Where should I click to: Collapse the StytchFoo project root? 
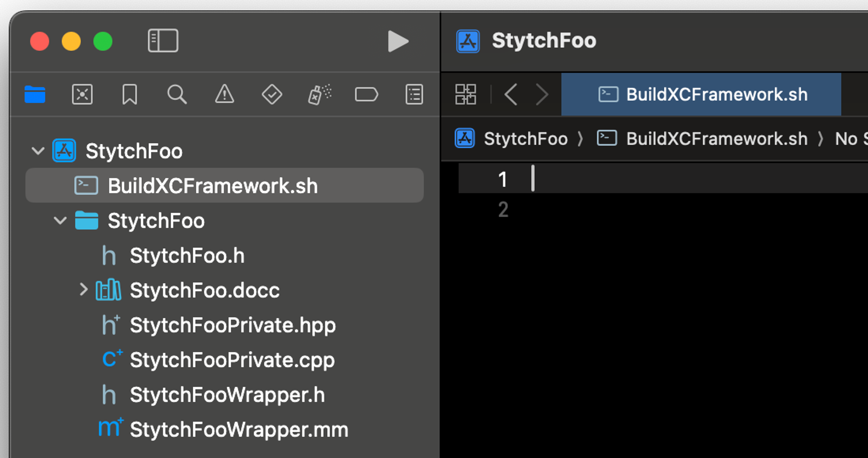point(38,151)
